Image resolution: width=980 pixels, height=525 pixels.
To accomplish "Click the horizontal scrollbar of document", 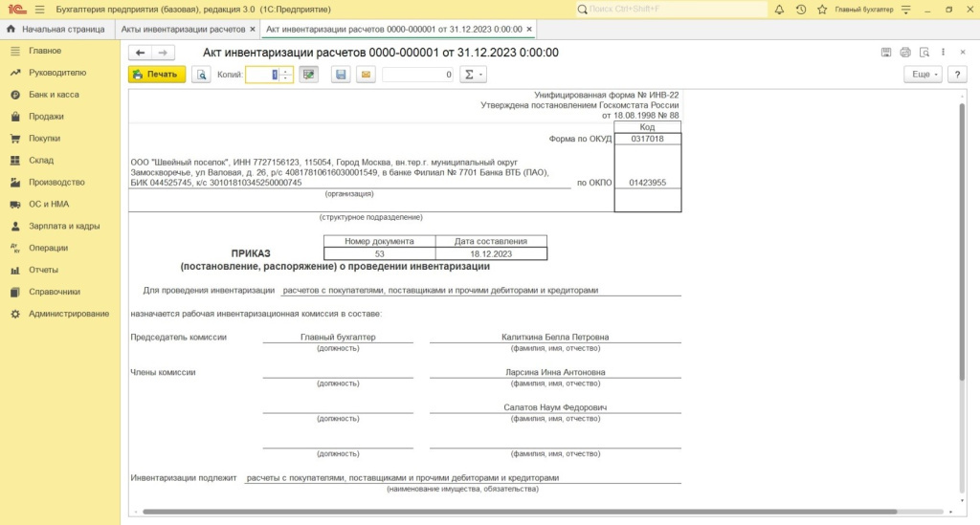I will [520, 512].
